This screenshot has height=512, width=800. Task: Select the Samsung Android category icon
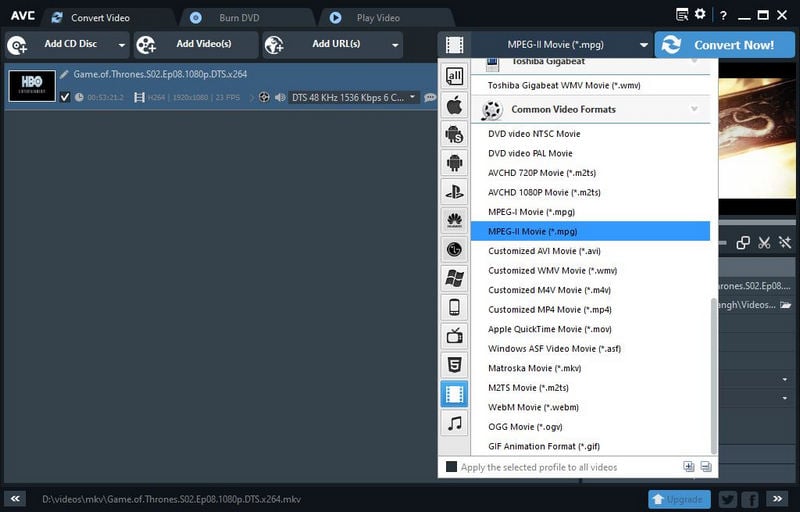point(454,134)
